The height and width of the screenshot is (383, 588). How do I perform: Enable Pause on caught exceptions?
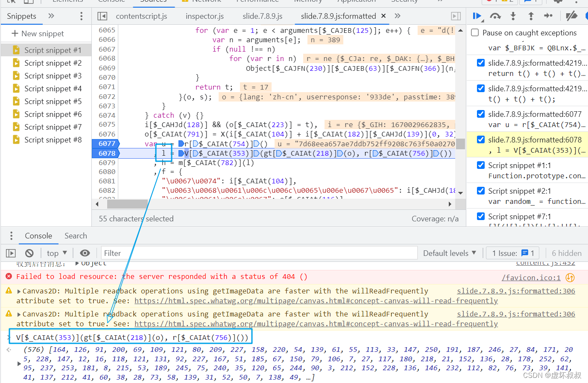475,33
